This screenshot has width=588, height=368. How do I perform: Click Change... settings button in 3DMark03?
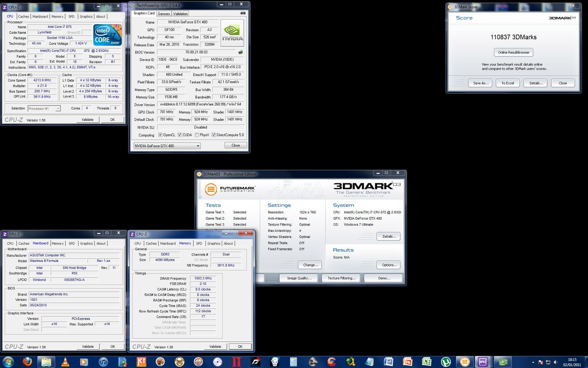[x=311, y=265]
